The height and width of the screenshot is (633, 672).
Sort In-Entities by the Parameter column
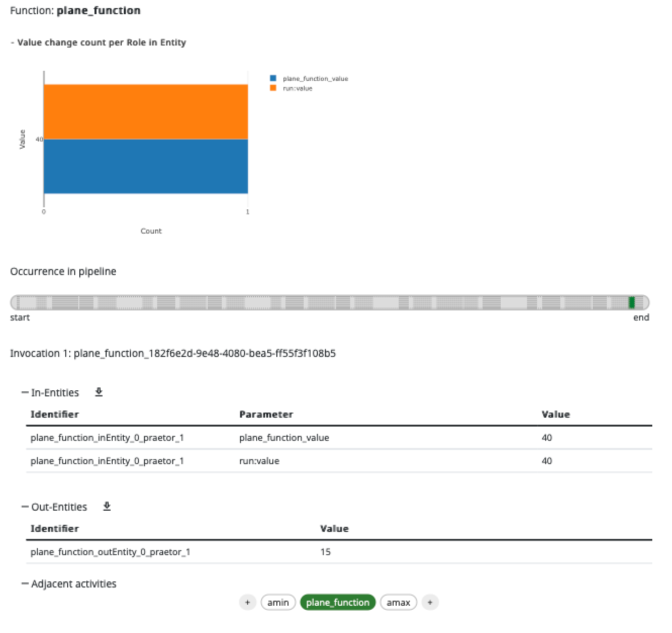pos(266,415)
